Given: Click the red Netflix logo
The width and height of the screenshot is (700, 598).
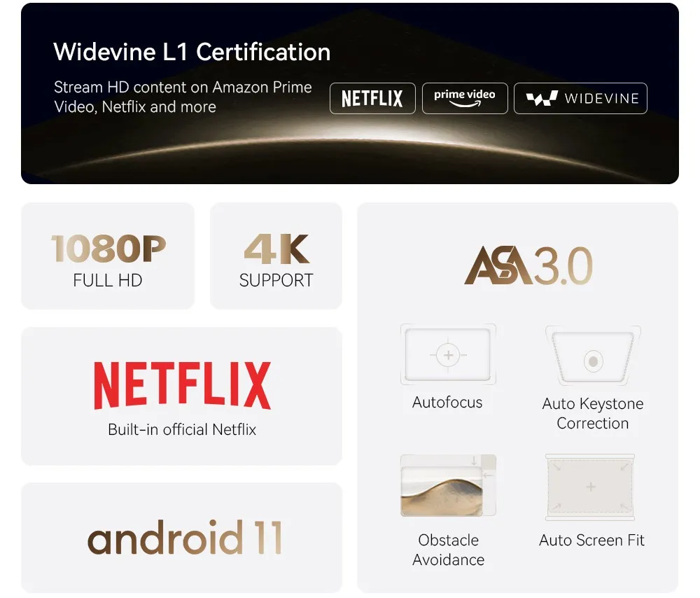Looking at the screenshot, I should click(182, 385).
